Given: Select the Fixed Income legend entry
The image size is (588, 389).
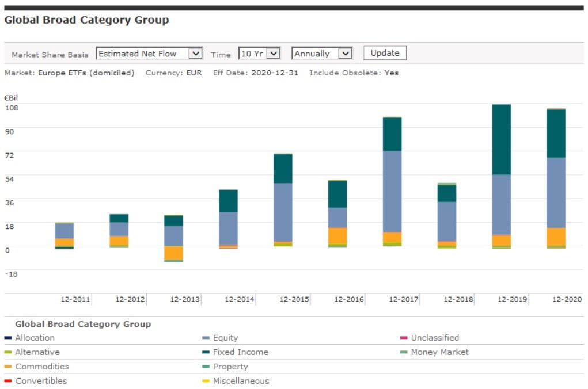Looking at the screenshot, I should 240,352.
